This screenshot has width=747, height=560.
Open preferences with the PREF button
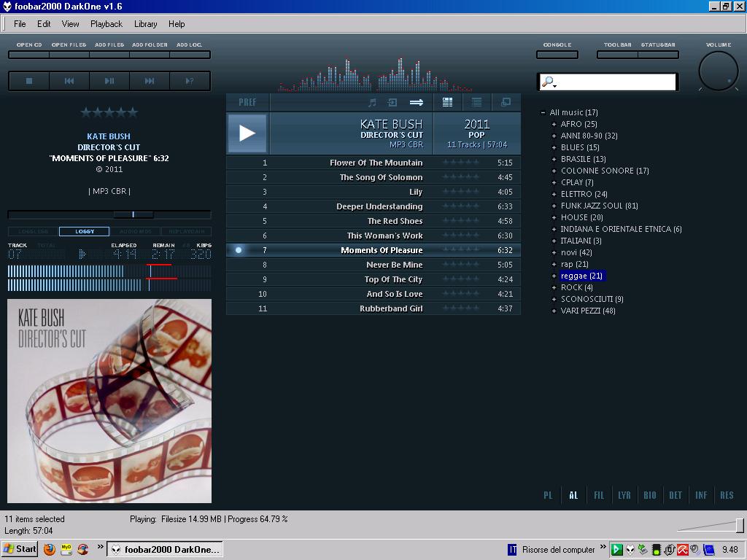pyautogui.click(x=248, y=102)
